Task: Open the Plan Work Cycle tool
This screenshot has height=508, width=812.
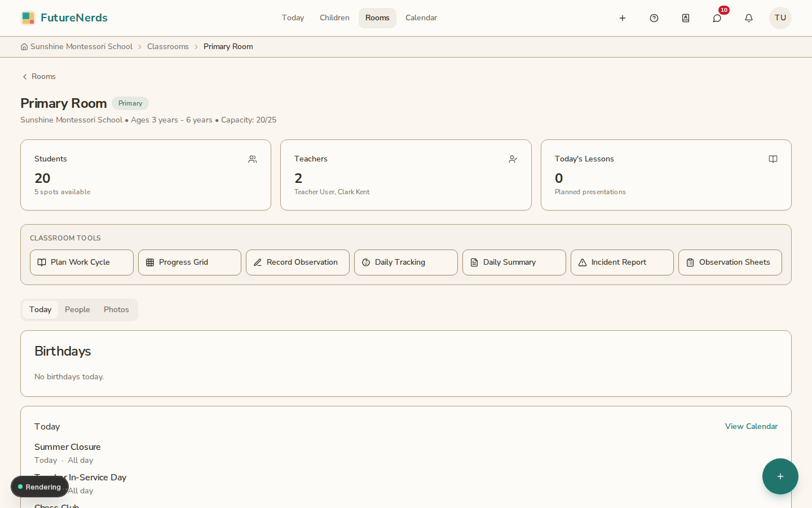Action: tap(82, 262)
